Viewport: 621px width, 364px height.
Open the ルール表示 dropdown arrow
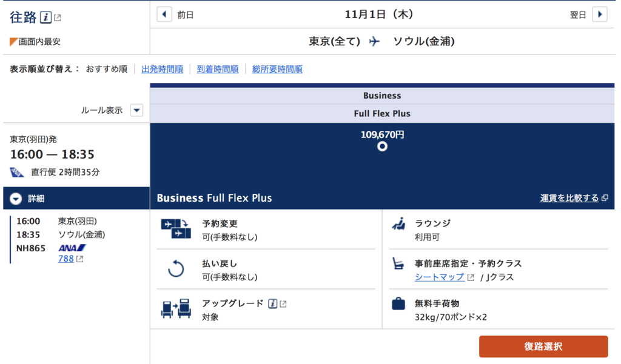pyautogui.click(x=136, y=110)
